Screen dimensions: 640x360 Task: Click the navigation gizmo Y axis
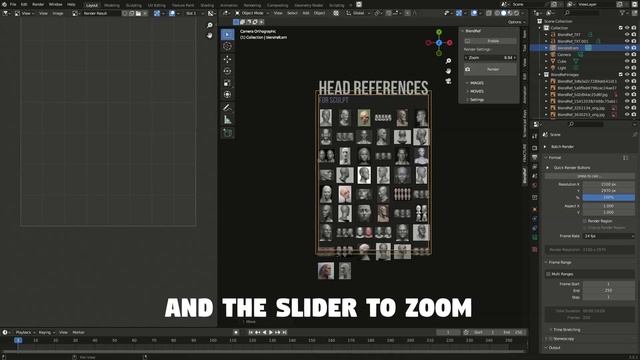[x=439, y=32]
